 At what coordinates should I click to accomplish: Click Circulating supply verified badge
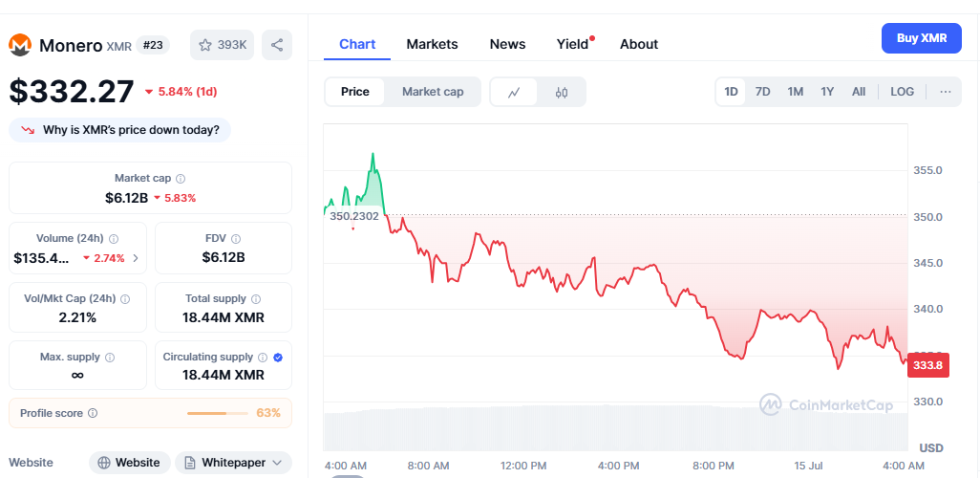(278, 357)
